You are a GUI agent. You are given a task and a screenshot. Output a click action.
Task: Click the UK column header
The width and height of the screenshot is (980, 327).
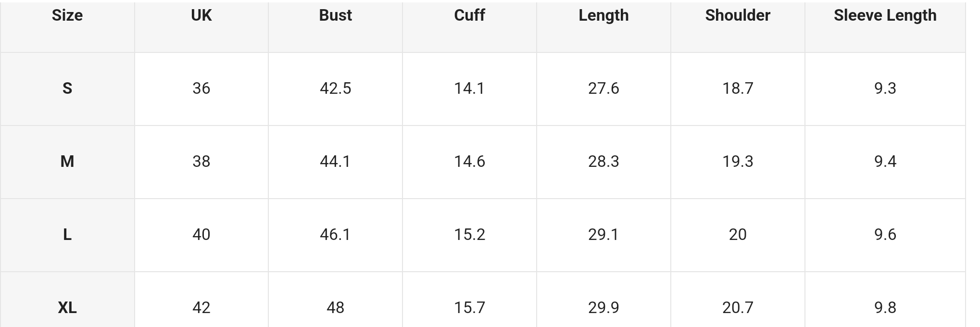coord(201,15)
